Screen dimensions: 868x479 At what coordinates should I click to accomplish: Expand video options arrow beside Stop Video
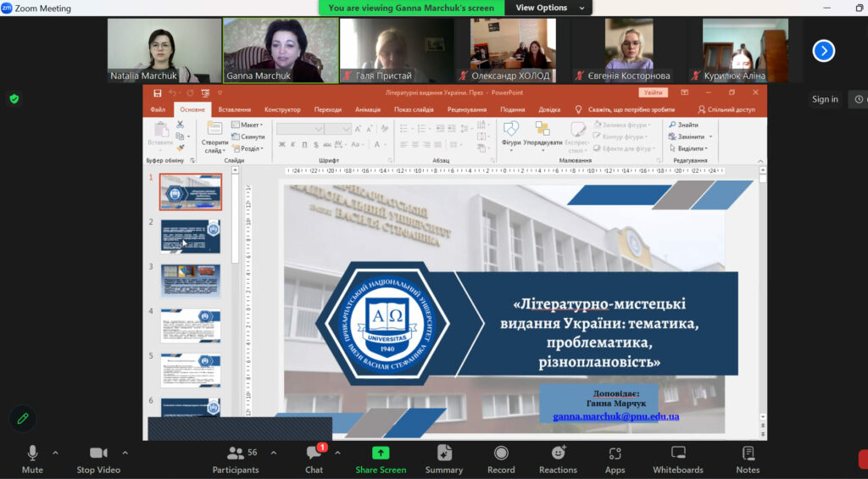pos(125,453)
